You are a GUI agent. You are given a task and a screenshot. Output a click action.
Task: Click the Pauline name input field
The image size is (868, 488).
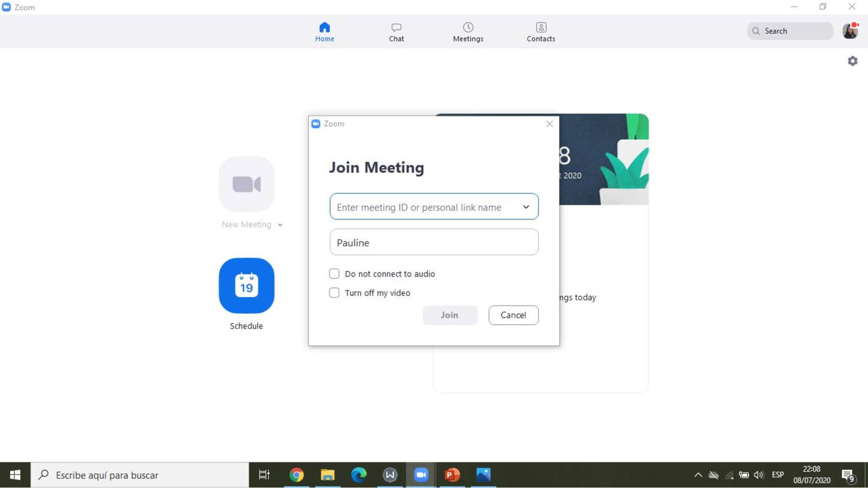coord(434,242)
